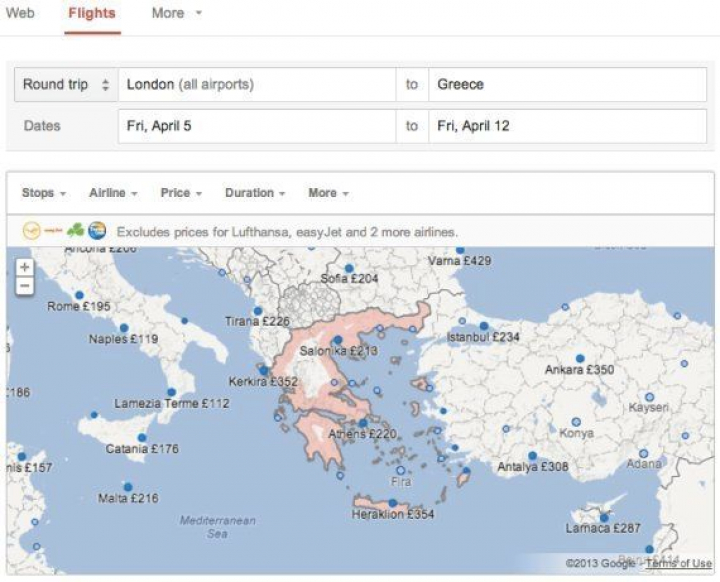This screenshot has width=720, height=582.
Task: Click the green shamrock airline icon
Action: point(76,231)
